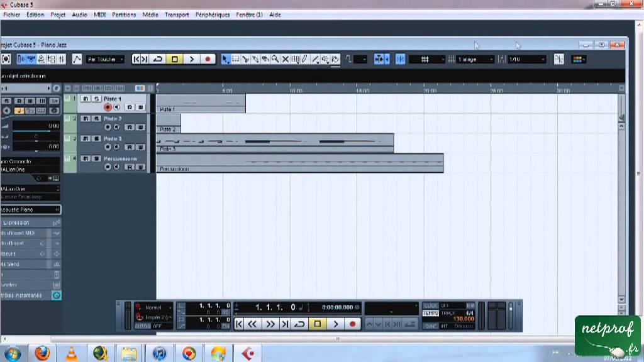The height and width of the screenshot is (362, 644).
Task: Click Record in the transport panel
Action: [352, 324]
